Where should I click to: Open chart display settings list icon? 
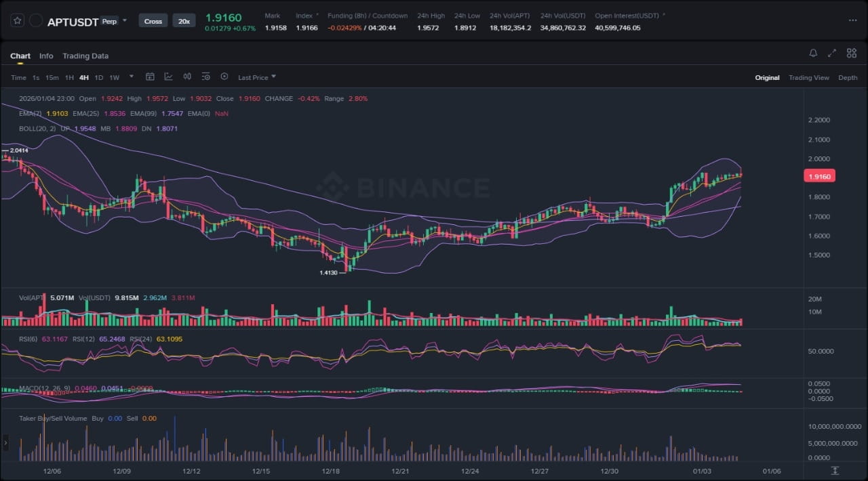click(x=206, y=77)
